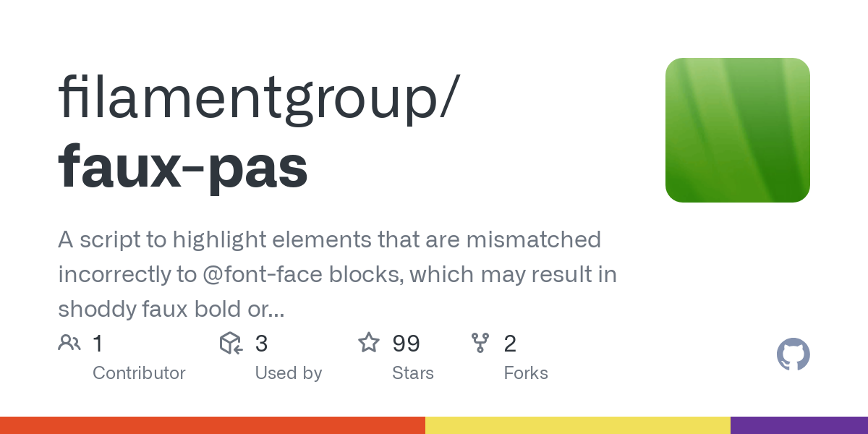Click the fork icon
The image size is (868, 434).
point(480,343)
